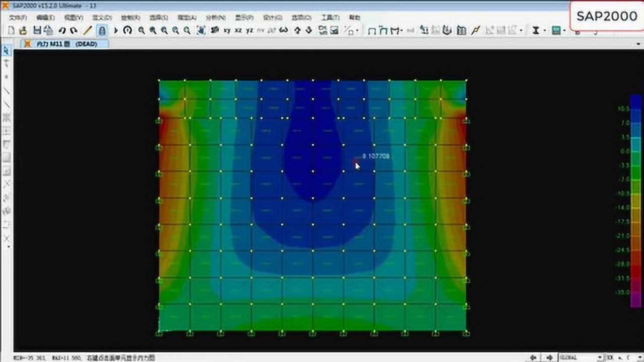Viewport: 644px width, 362px height.
Task: Activate the Pointer tool in left toolbar
Action: coord(6,51)
